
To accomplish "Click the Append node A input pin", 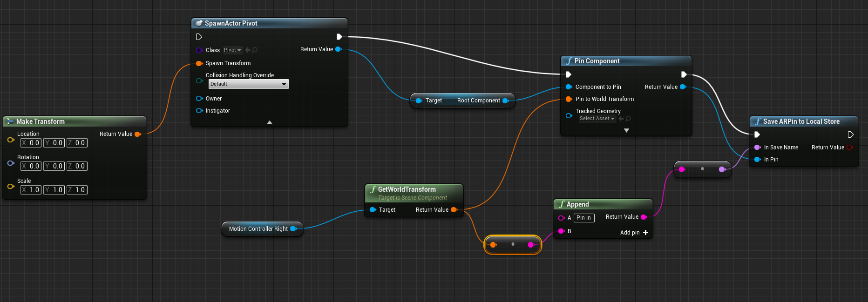I will click(x=562, y=218).
